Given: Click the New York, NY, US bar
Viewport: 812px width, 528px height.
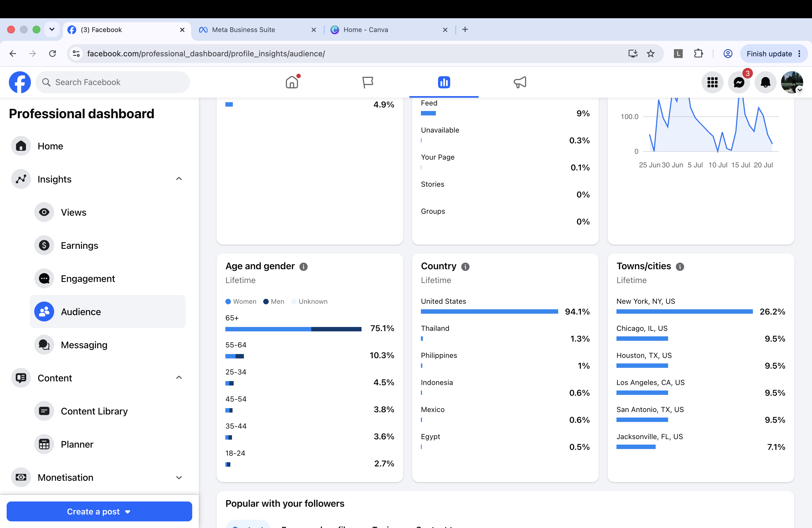Looking at the screenshot, I should coord(685,311).
